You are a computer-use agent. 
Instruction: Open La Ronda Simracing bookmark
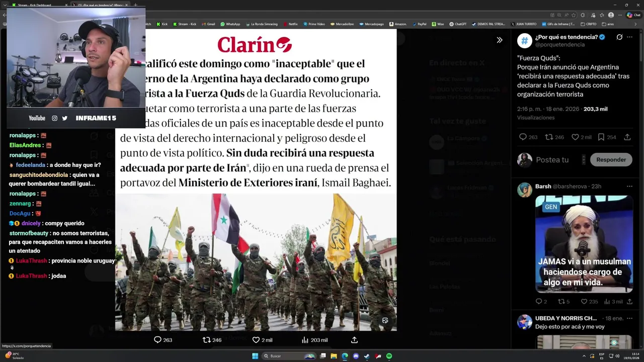[261, 24]
